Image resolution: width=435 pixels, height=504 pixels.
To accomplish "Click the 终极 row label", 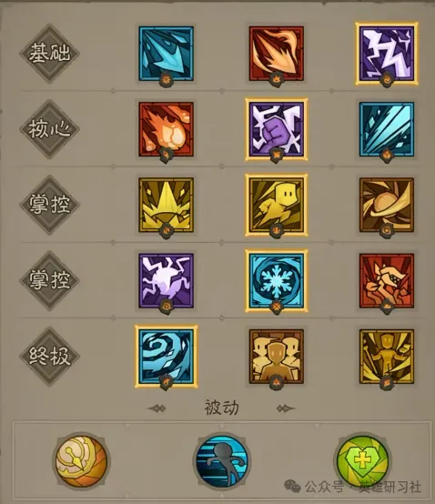I will (x=49, y=356).
